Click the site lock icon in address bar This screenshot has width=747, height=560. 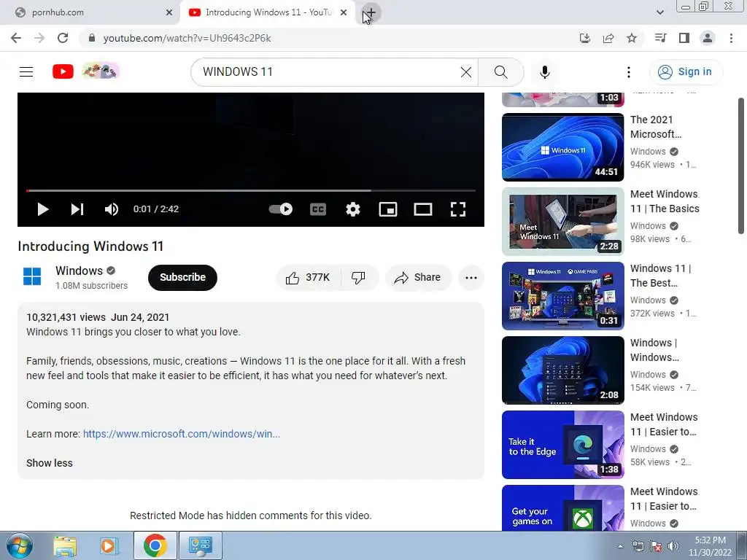pos(92,38)
